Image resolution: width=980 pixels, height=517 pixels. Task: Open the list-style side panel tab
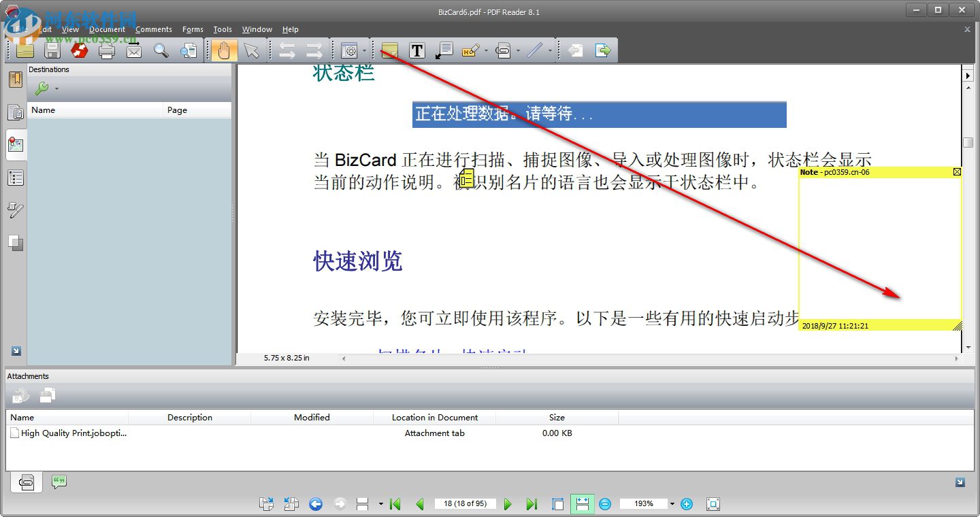16,178
